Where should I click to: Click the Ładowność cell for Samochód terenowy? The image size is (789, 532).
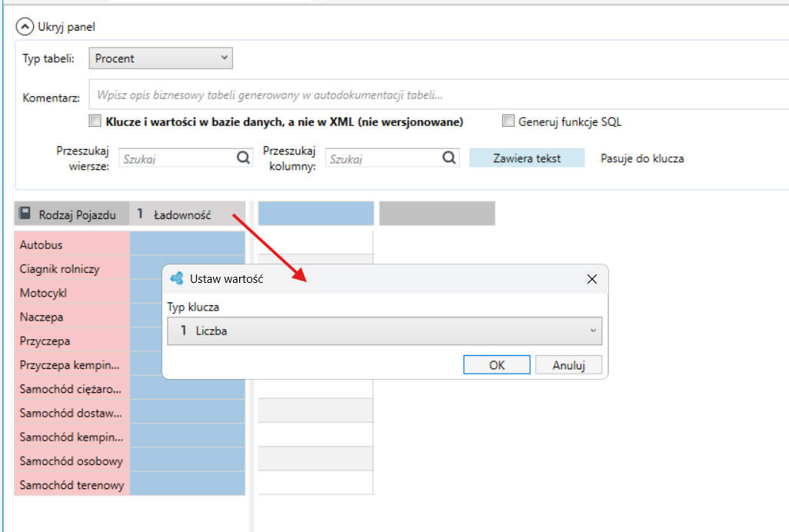coord(188,485)
